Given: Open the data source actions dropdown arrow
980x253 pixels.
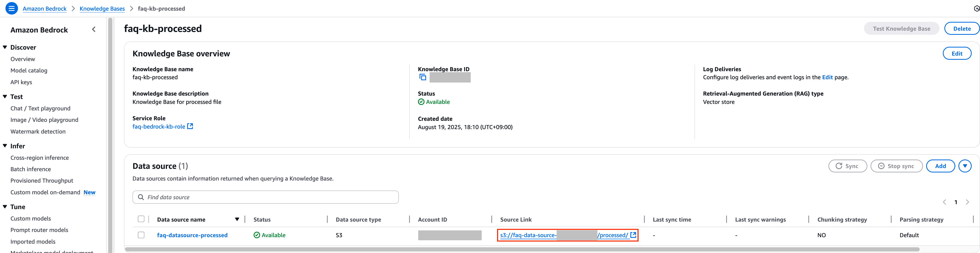Looking at the screenshot, I should (x=965, y=166).
